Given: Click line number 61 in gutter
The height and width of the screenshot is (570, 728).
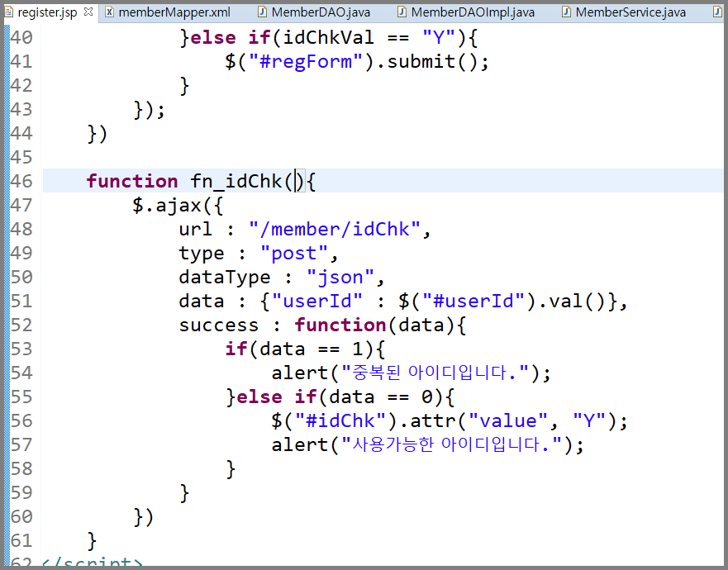Looking at the screenshot, I should (21, 541).
